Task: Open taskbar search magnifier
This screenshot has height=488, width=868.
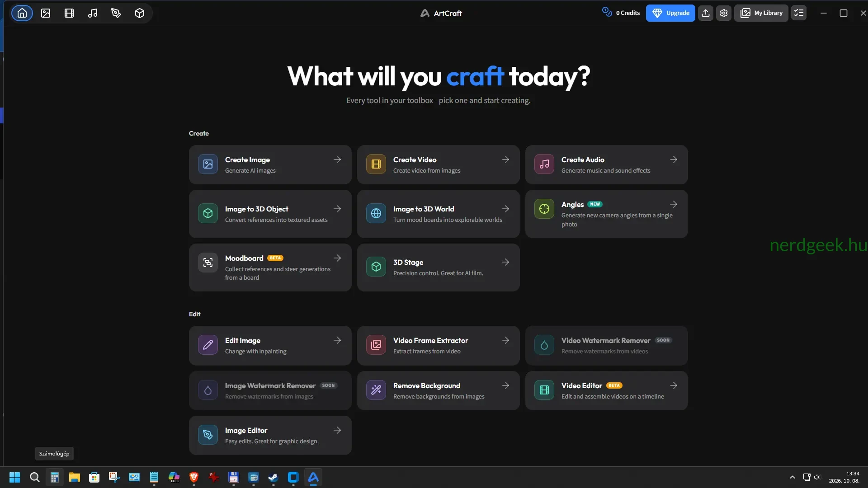Action: (x=34, y=477)
